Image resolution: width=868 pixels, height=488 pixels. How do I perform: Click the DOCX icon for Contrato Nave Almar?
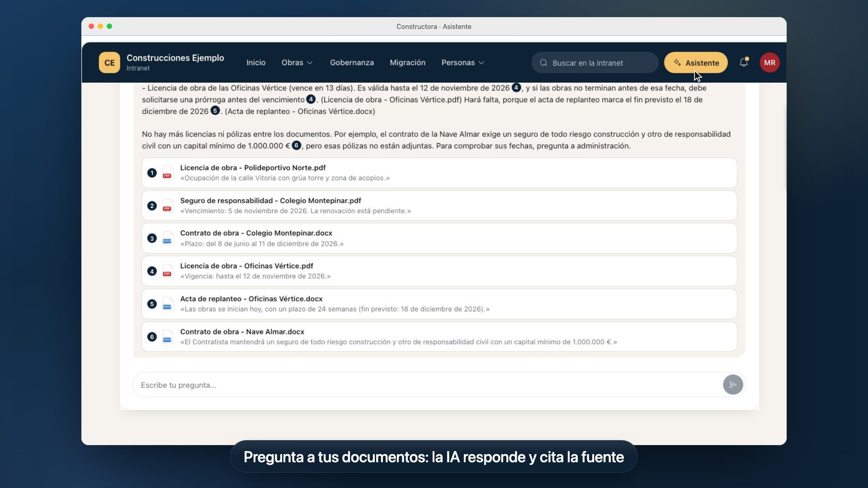pyautogui.click(x=167, y=337)
